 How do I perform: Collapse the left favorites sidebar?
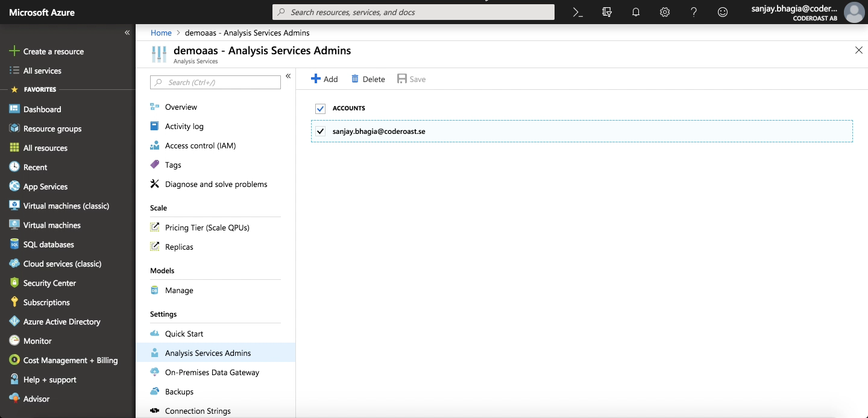tap(127, 33)
